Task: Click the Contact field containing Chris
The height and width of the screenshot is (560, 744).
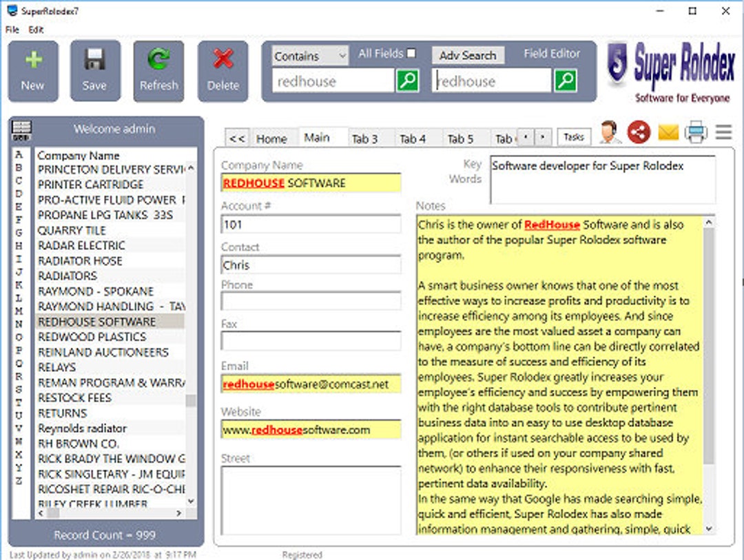Action: point(311,265)
